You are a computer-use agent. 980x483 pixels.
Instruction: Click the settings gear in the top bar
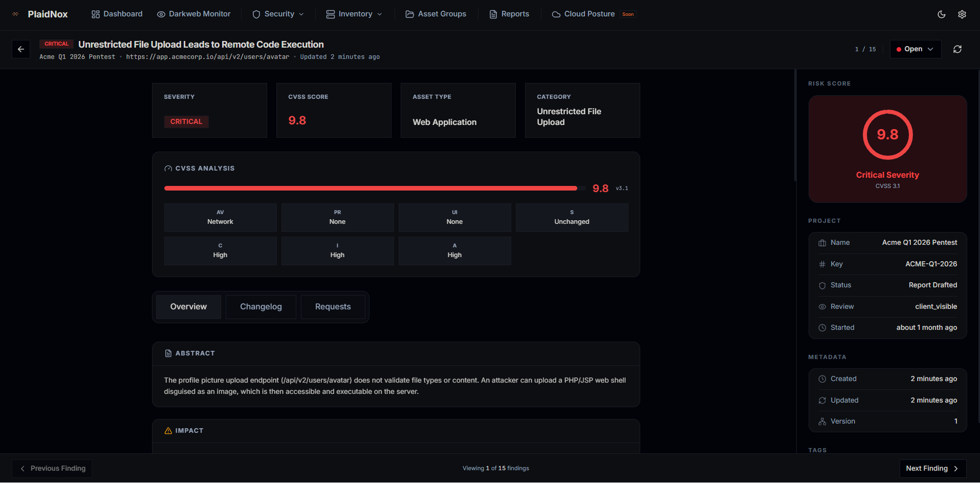point(962,14)
